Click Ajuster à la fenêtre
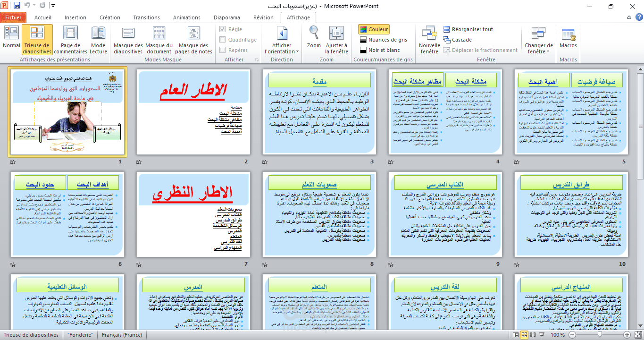This screenshot has width=644, height=340. click(x=336, y=40)
